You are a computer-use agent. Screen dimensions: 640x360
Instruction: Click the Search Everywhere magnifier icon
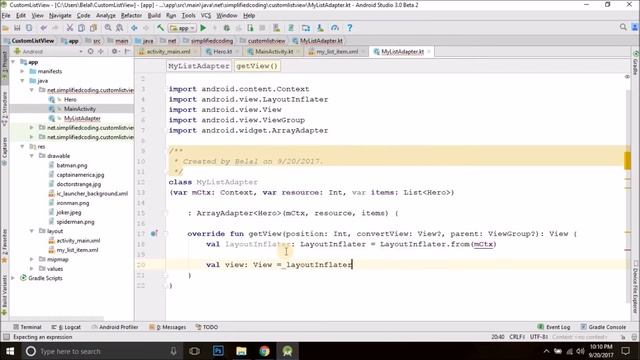pyautogui.click(x=623, y=27)
